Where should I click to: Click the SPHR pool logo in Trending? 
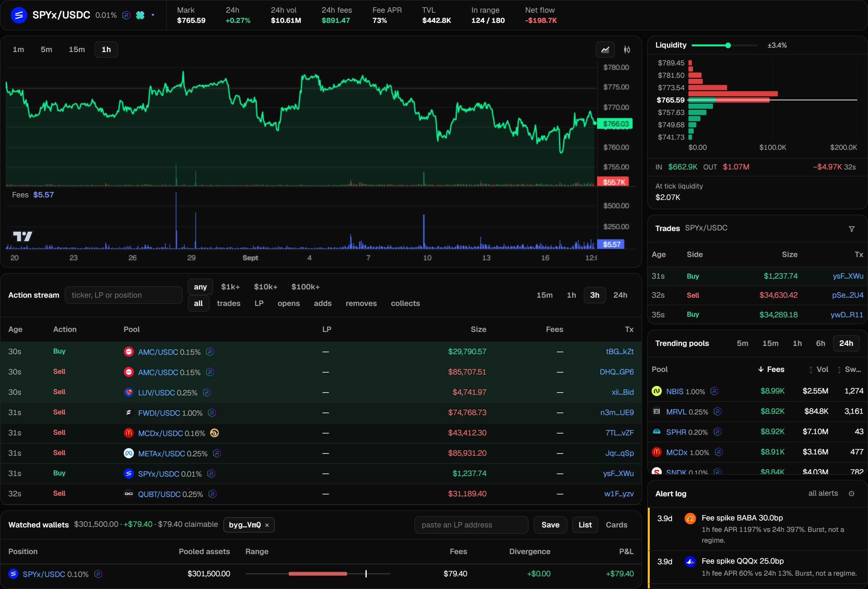pos(657,432)
